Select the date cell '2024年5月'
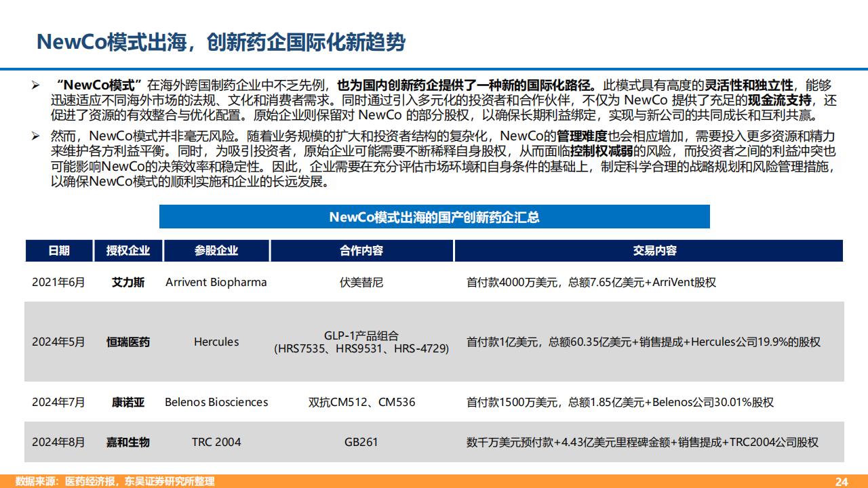 pos(59,342)
